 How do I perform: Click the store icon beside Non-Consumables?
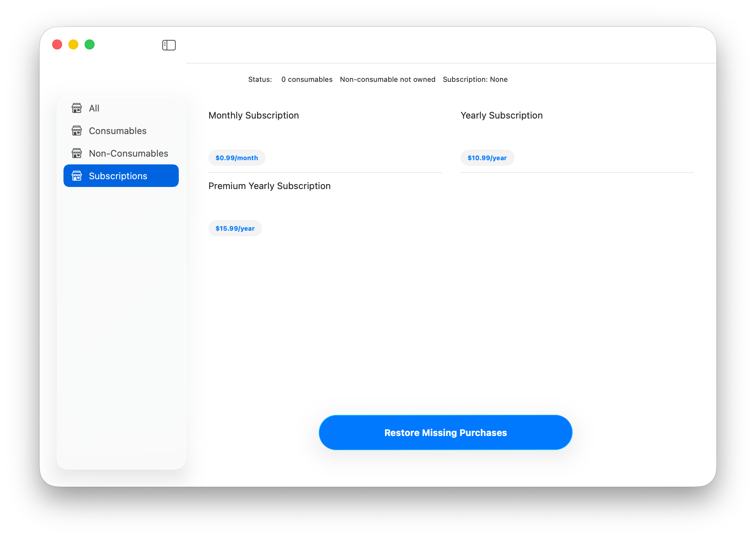click(x=77, y=153)
